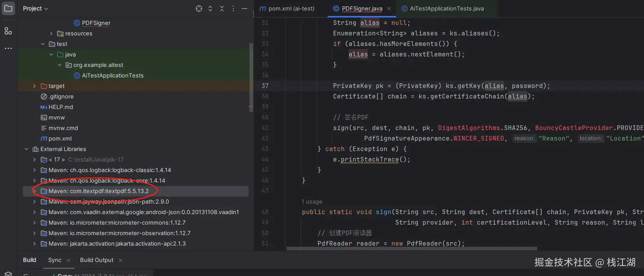Viewport: 644px width, 276px height.
Task: Open the Structure tool window icon
Action: (x=8, y=31)
